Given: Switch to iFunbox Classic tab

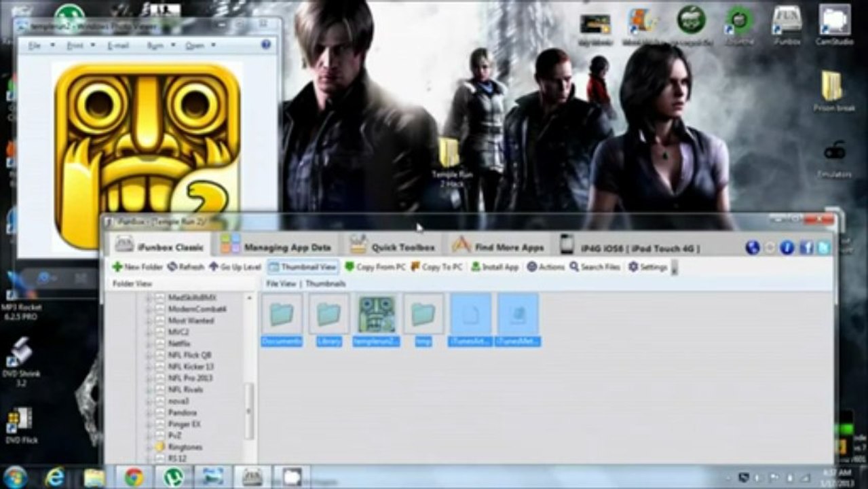Looking at the screenshot, I should [159, 245].
